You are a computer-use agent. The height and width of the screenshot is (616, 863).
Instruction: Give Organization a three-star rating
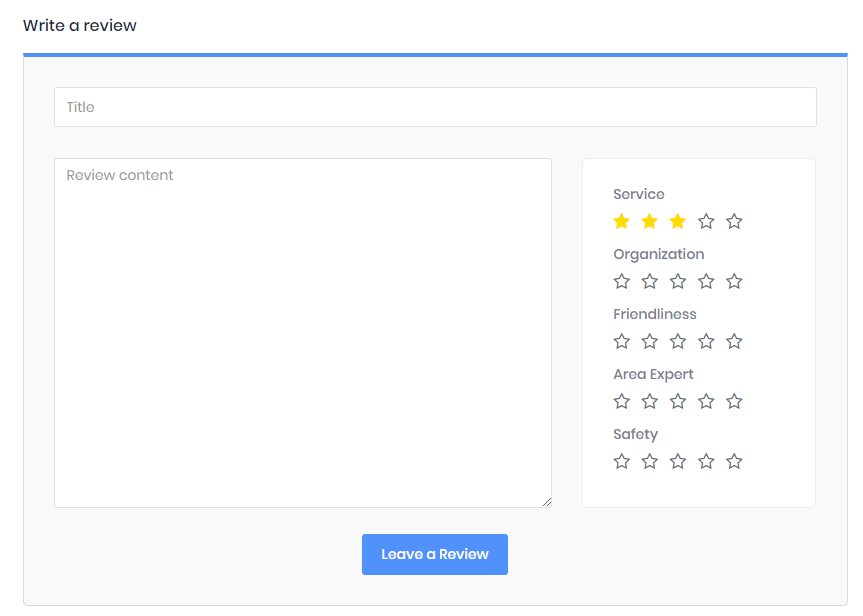point(678,281)
